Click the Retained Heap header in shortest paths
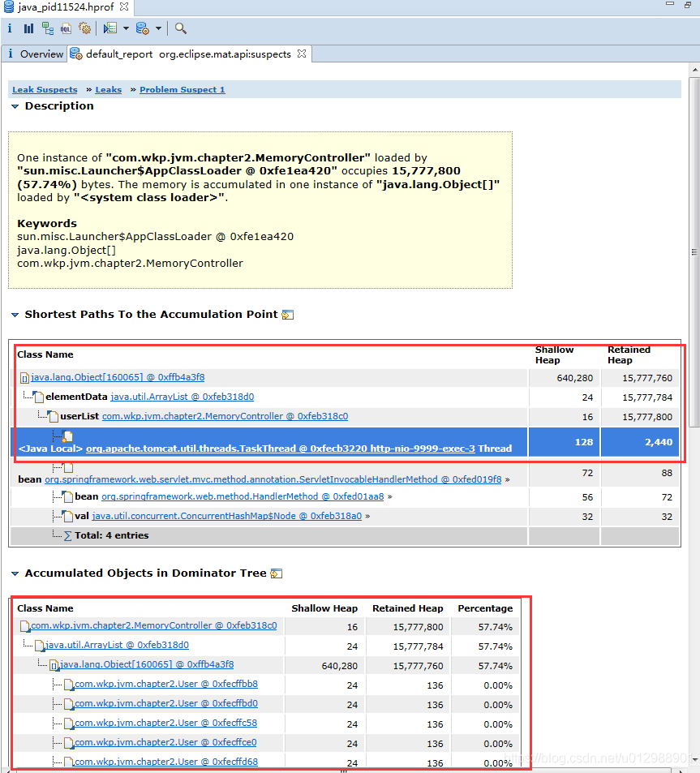The image size is (700, 773). [629, 355]
